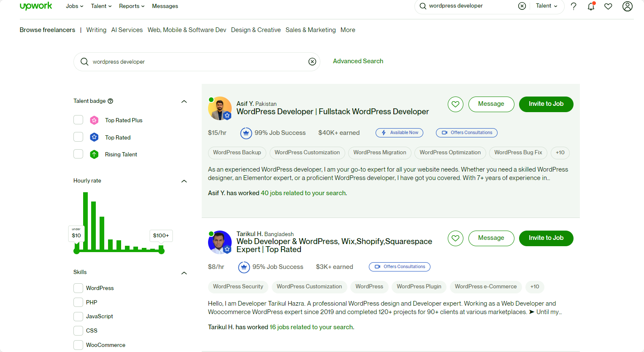The width and height of the screenshot is (644, 352).
Task: Save Tarikul H. using the heart icon
Action: point(455,238)
